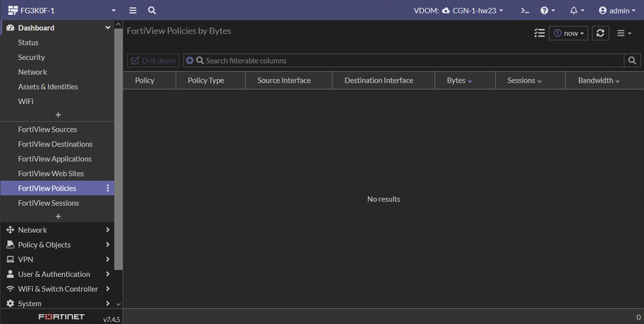Click the checklist view icon
Image resolution: width=644 pixels, height=324 pixels.
click(x=539, y=33)
